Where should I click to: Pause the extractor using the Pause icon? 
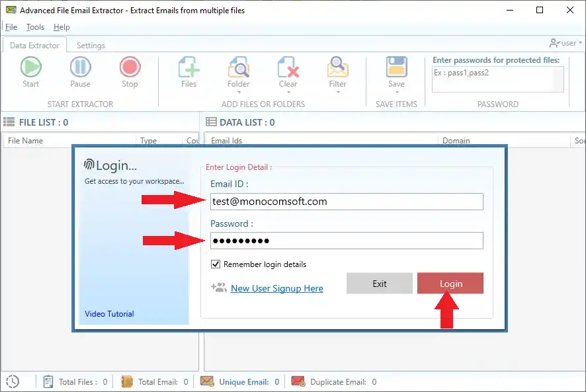click(80, 67)
